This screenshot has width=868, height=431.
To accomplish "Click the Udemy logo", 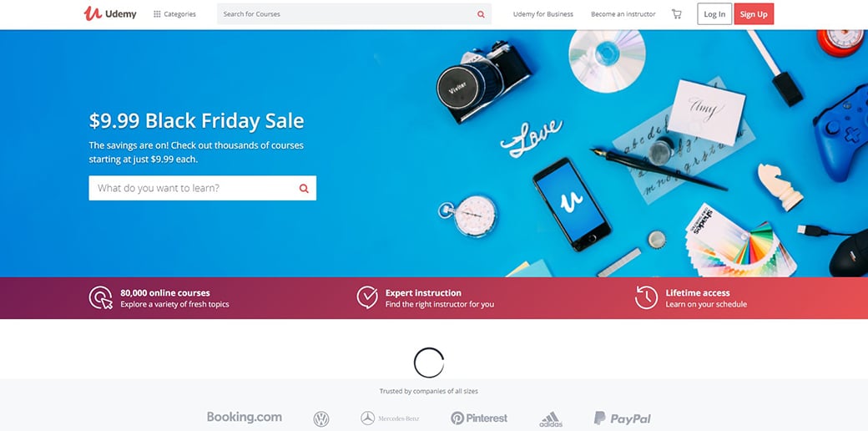I will coord(110,14).
